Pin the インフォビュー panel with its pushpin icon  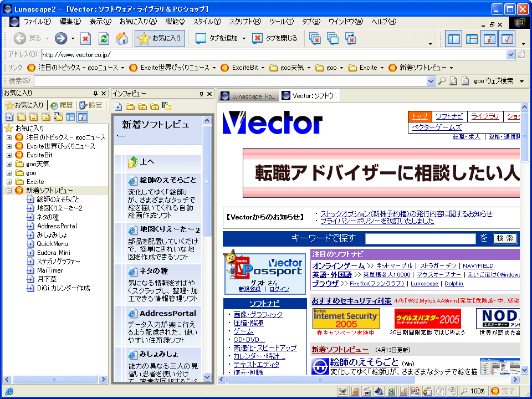coord(201,94)
